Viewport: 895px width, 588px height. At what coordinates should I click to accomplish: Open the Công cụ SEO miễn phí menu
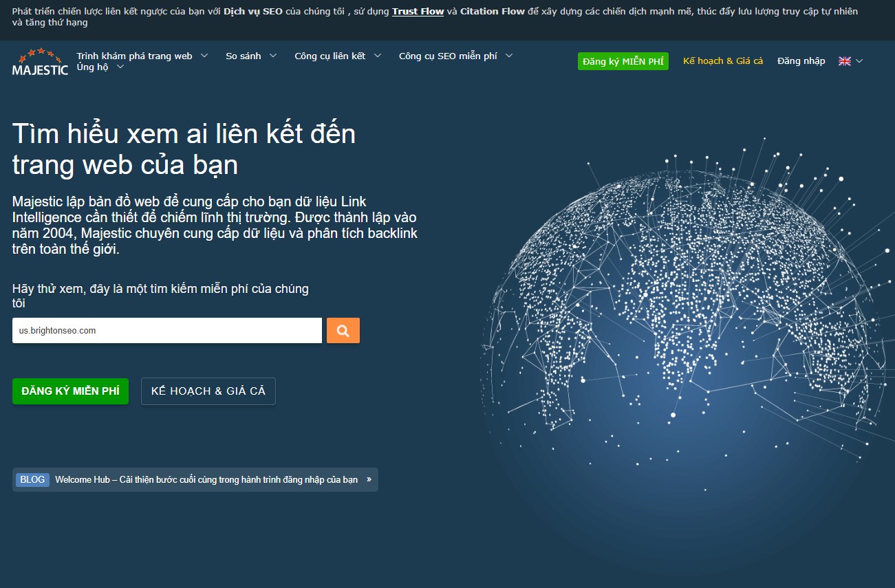[x=448, y=56]
